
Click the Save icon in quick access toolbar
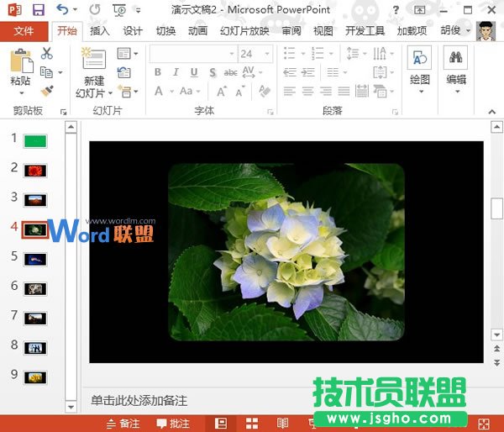(39, 10)
